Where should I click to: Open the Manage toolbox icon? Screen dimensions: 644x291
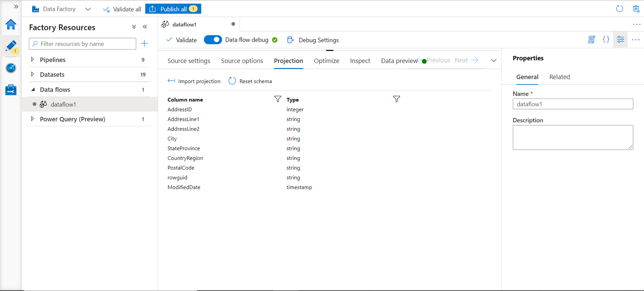pos(11,90)
